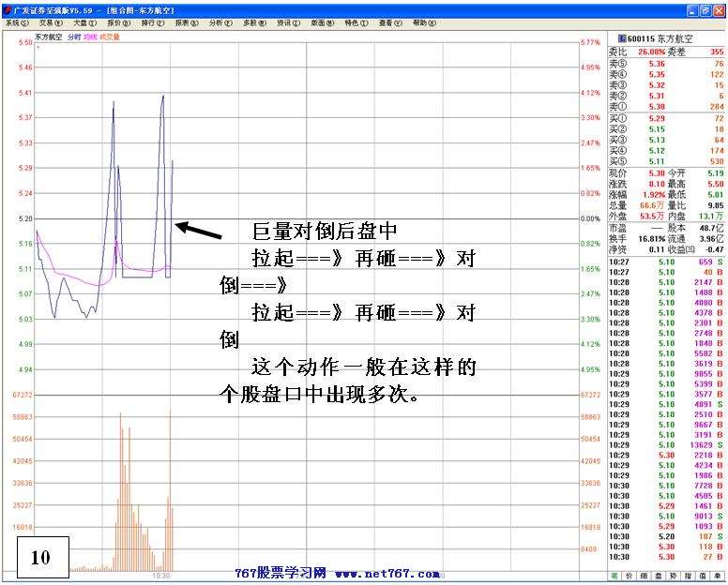
Task: Click the 成交量 legend label
Action: tap(110, 37)
